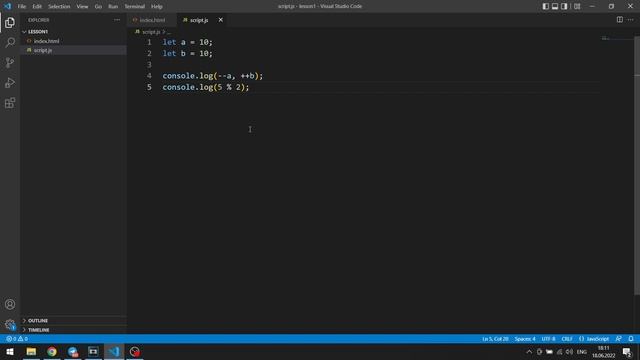Open the Windows Start menu
Image resolution: width=640 pixels, height=360 pixels.
tap(10, 351)
